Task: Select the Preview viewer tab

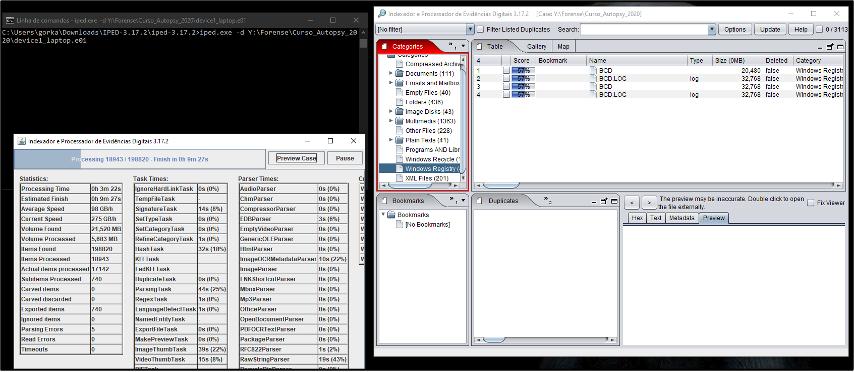Action: [713, 218]
